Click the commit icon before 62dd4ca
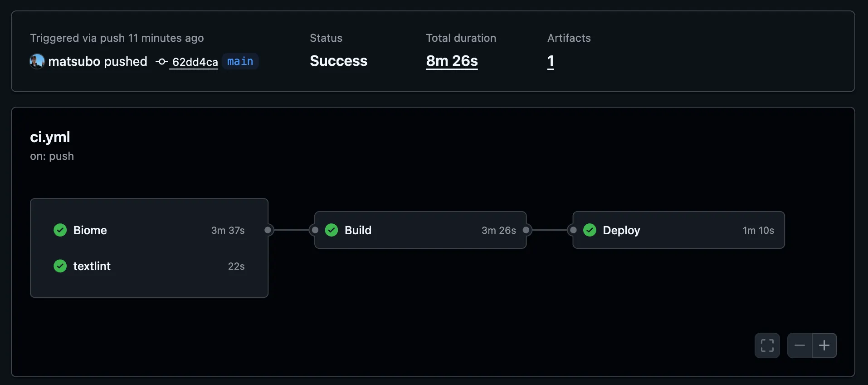The height and width of the screenshot is (385, 868). coord(161,62)
